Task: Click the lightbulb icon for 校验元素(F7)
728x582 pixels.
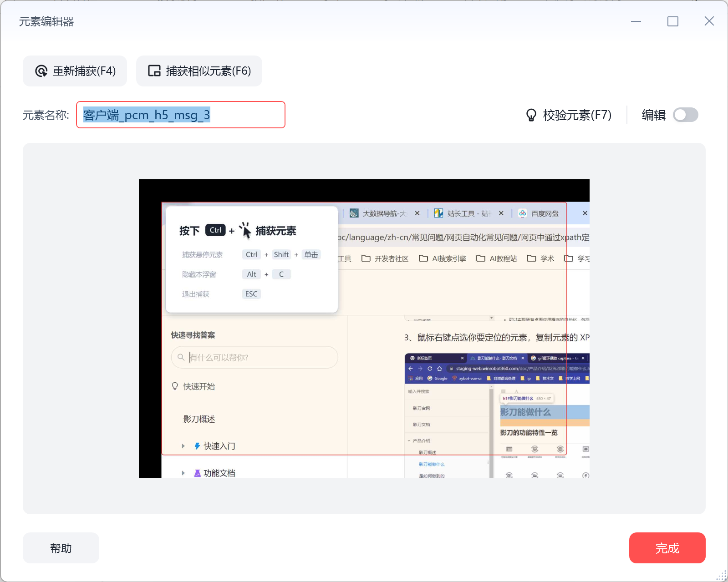Action: [x=531, y=115]
